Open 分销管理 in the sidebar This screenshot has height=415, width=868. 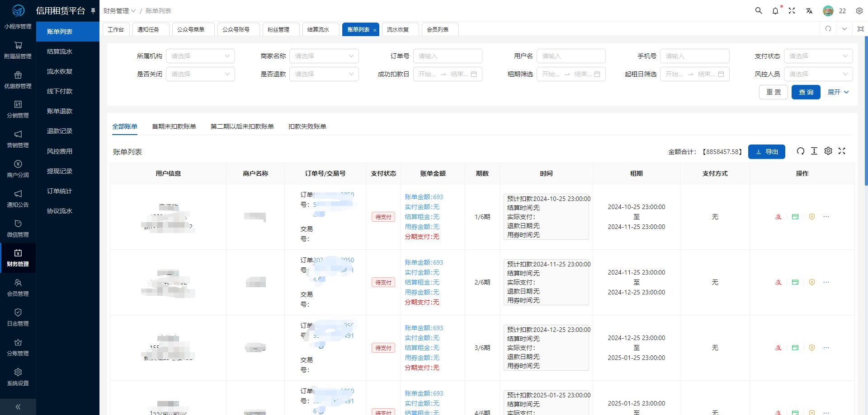(18, 109)
